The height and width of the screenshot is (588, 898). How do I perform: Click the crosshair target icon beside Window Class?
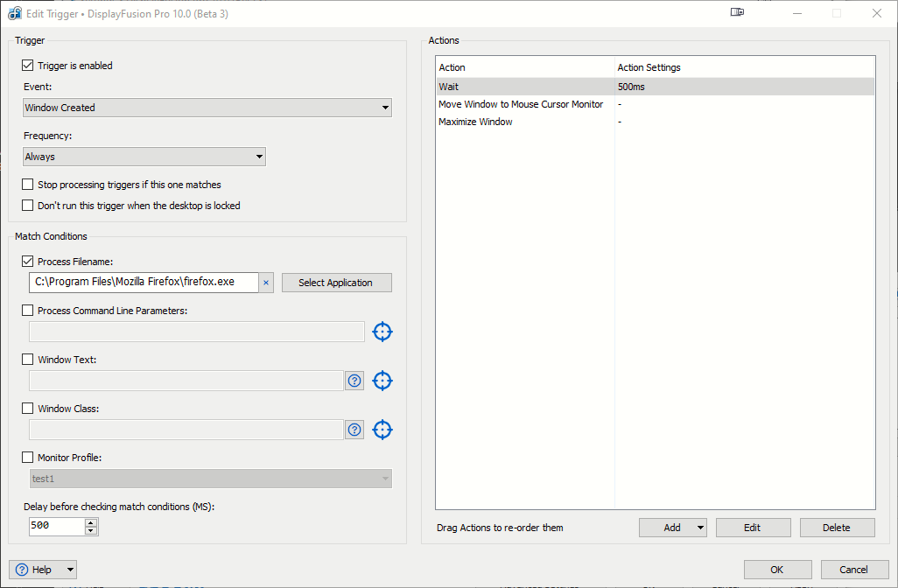382,430
